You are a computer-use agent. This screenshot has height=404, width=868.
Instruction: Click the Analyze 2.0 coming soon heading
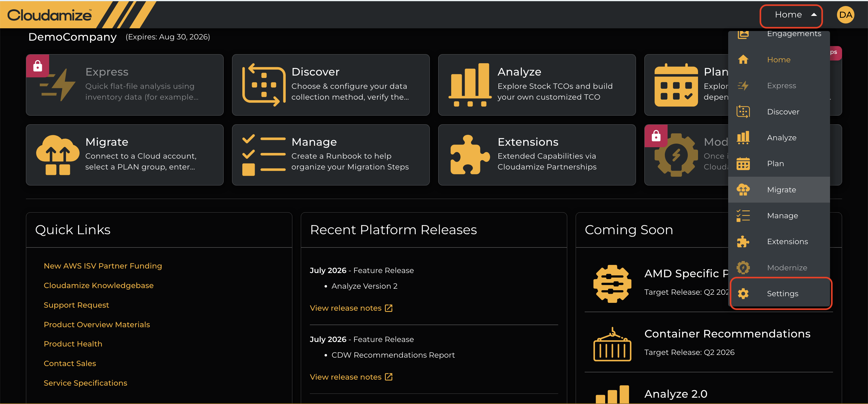(x=676, y=394)
